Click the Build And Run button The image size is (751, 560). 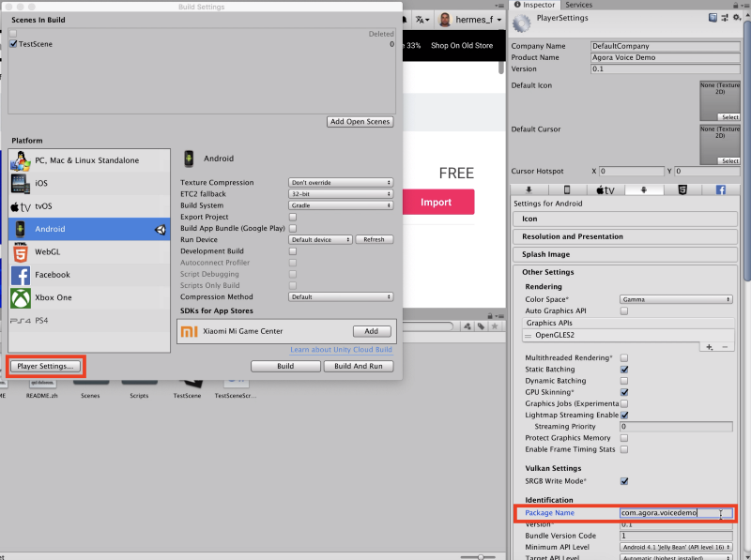pyautogui.click(x=359, y=367)
